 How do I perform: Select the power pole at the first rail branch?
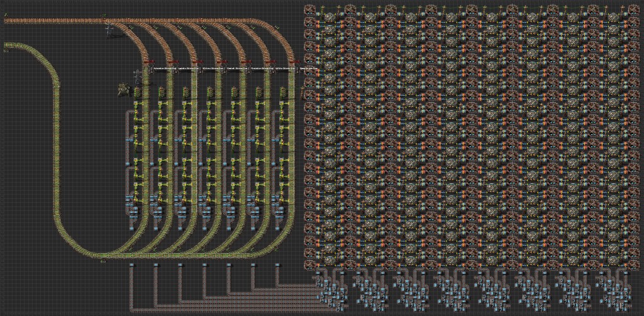click(x=109, y=31)
